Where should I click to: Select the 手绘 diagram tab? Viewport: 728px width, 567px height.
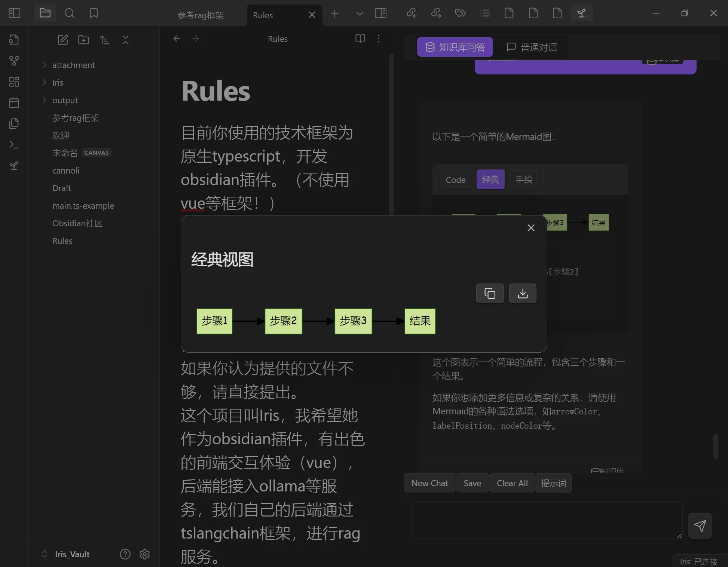click(524, 180)
